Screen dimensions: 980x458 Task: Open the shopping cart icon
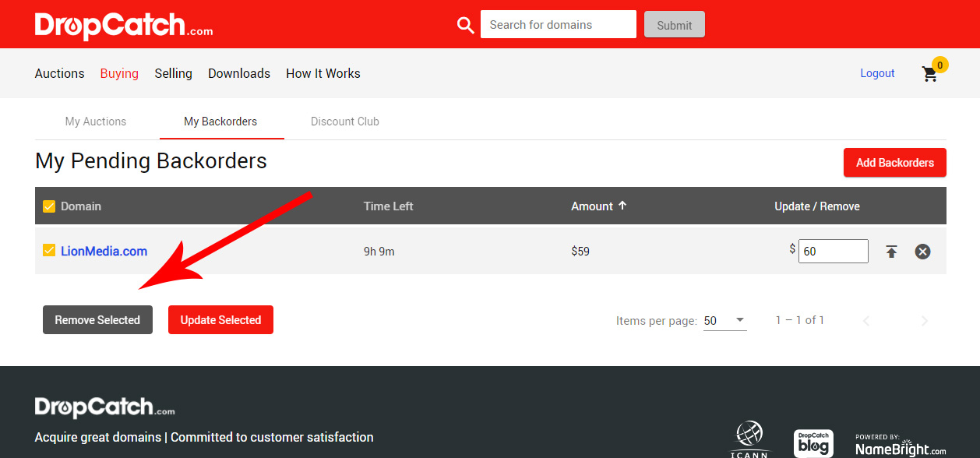[930, 74]
